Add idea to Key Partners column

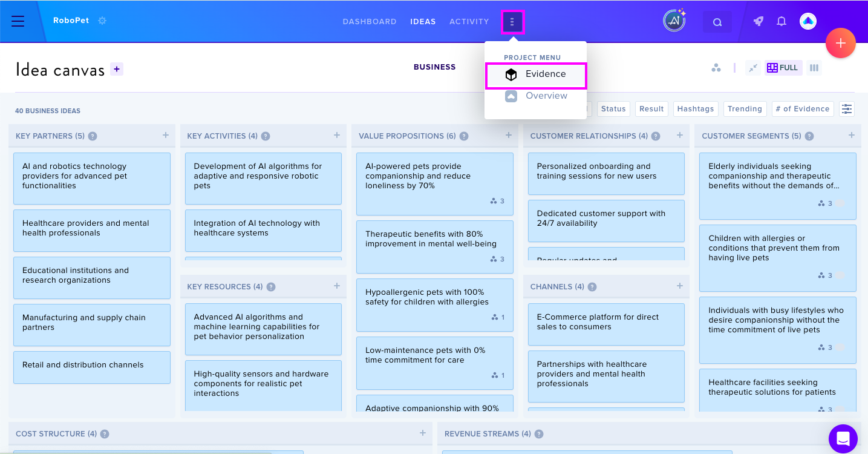click(x=165, y=135)
